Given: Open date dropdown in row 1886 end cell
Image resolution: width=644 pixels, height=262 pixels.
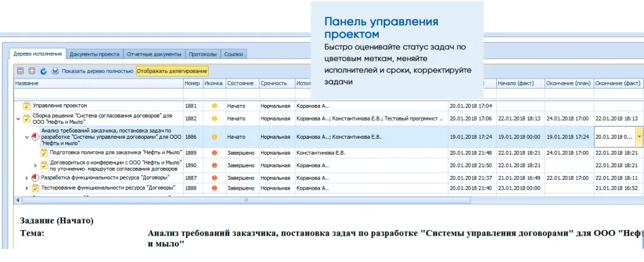Looking at the screenshot, I should click(639, 137).
